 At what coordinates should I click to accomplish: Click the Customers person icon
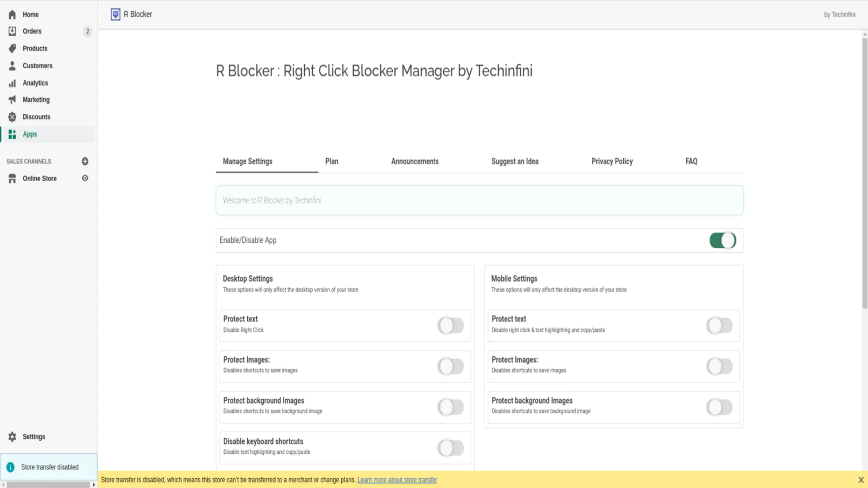(12, 66)
